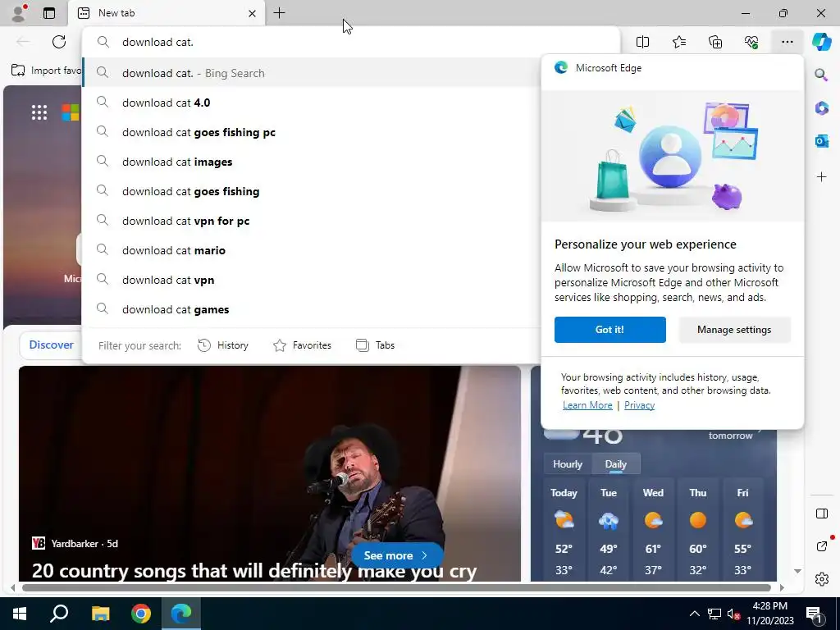Image resolution: width=840 pixels, height=630 pixels.
Task: Customize sidebar with plus icon
Action: pos(821,177)
